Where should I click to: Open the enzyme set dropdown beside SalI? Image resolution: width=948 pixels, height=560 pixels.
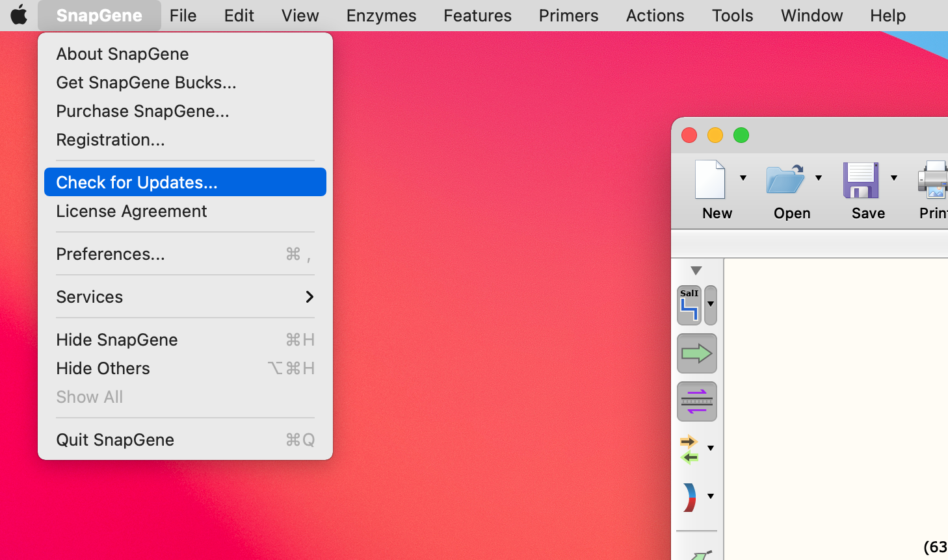[x=711, y=305]
